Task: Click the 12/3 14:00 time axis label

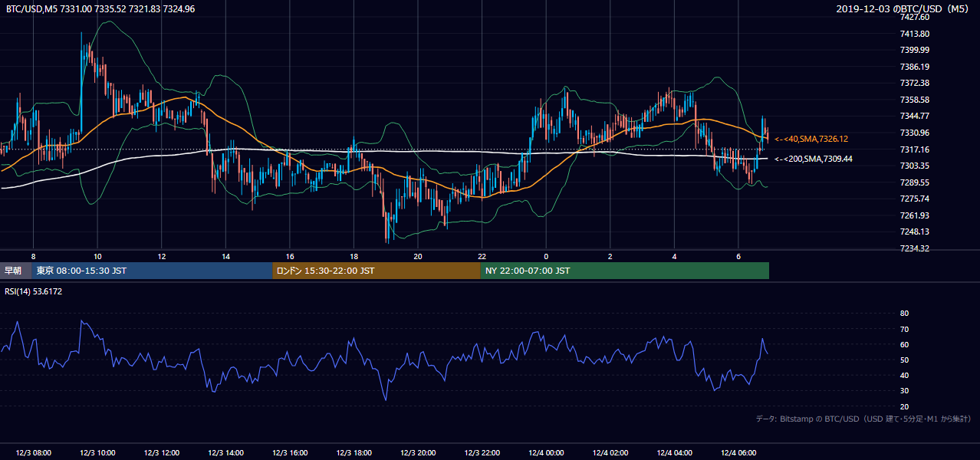Action: [225, 452]
